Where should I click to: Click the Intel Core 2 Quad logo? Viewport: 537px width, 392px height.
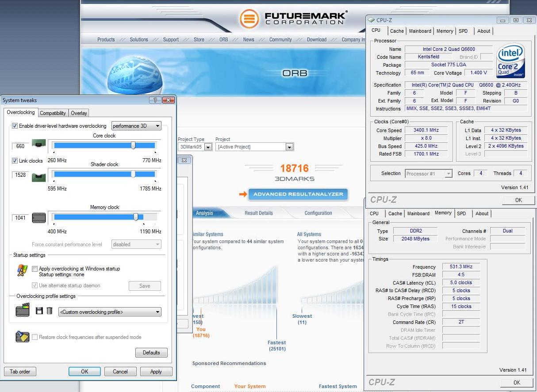click(x=510, y=61)
